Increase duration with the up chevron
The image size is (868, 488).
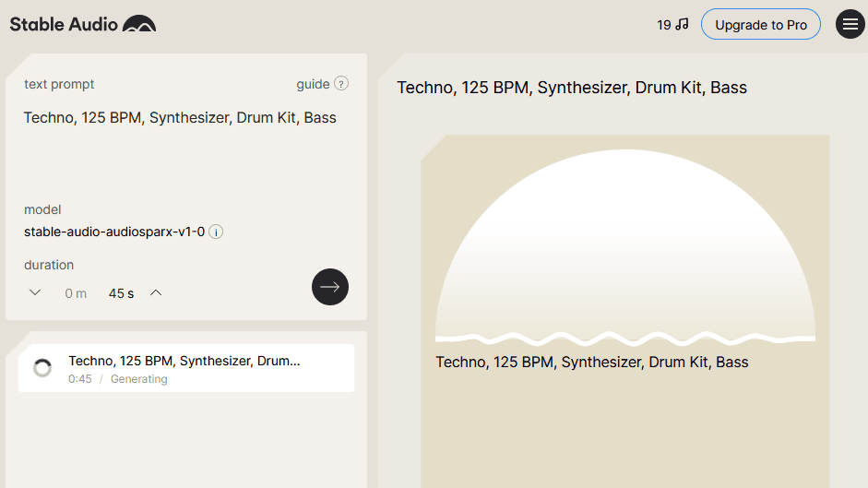coord(156,292)
